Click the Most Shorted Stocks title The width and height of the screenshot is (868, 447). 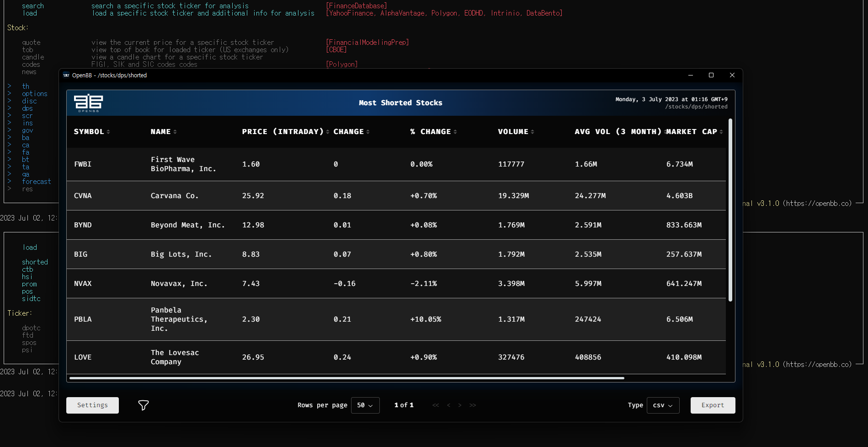pyautogui.click(x=400, y=103)
